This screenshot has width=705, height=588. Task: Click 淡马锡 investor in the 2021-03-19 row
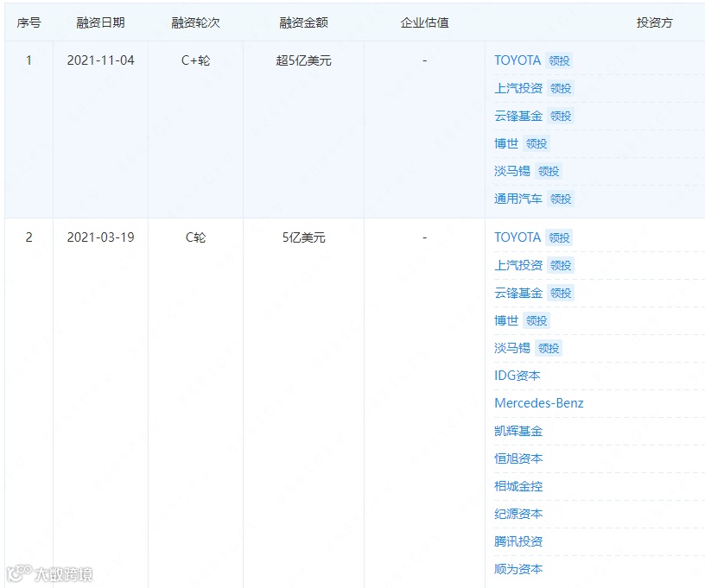512,348
